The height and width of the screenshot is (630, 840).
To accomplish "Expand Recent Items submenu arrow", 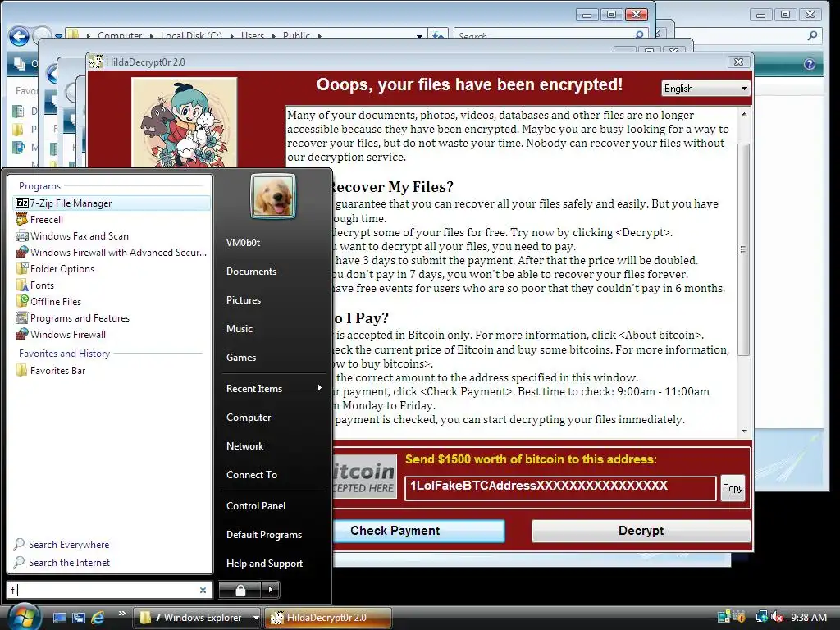I will coord(319,388).
